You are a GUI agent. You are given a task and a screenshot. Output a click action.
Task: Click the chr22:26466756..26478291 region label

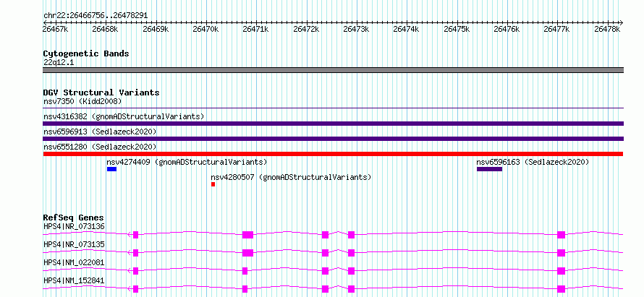[x=96, y=16]
